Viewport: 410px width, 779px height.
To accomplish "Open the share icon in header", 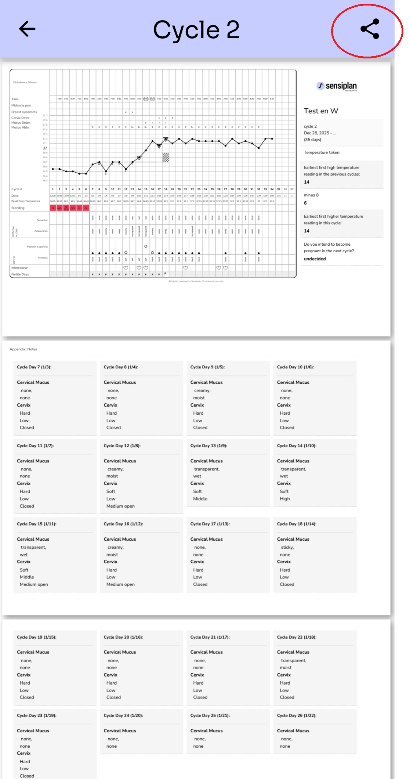I will coord(370,29).
